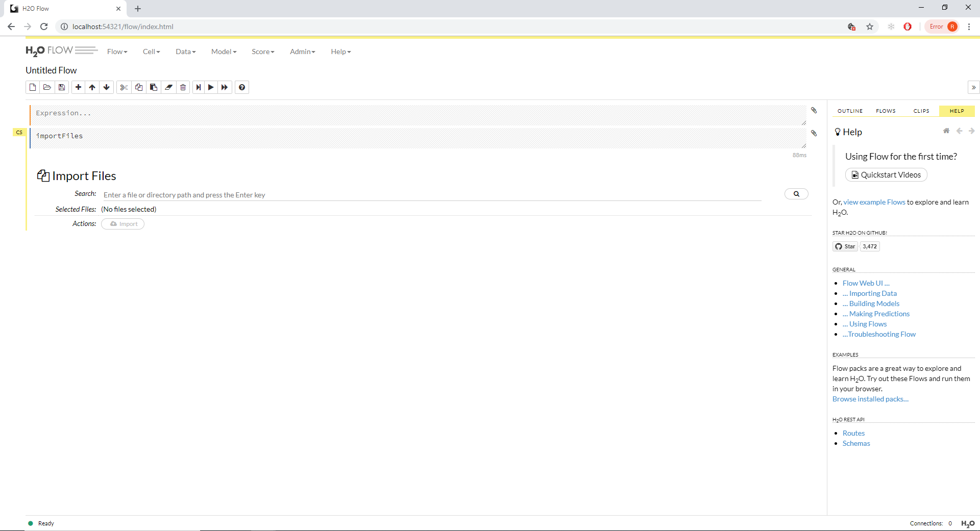
Task: Go back in Help with the left arrow
Action: tap(960, 131)
